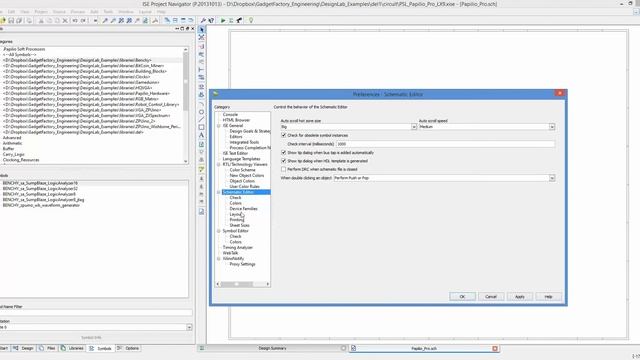Click the yellow check schematic icon

[201, 169]
